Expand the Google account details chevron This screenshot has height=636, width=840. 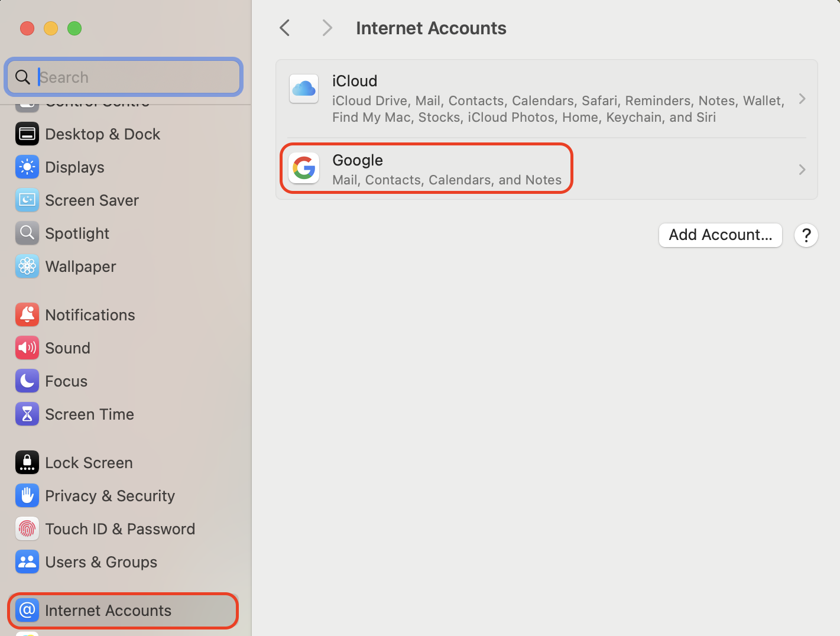[x=802, y=169]
